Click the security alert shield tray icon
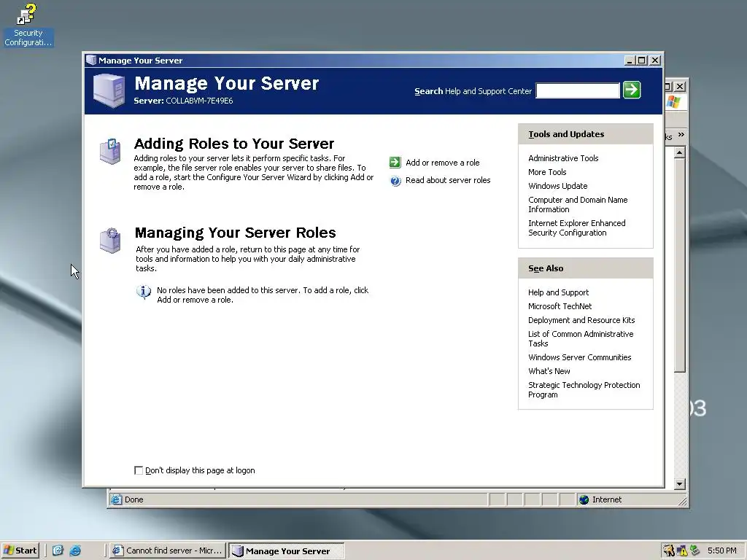The height and width of the screenshot is (560, 747). pos(682,551)
